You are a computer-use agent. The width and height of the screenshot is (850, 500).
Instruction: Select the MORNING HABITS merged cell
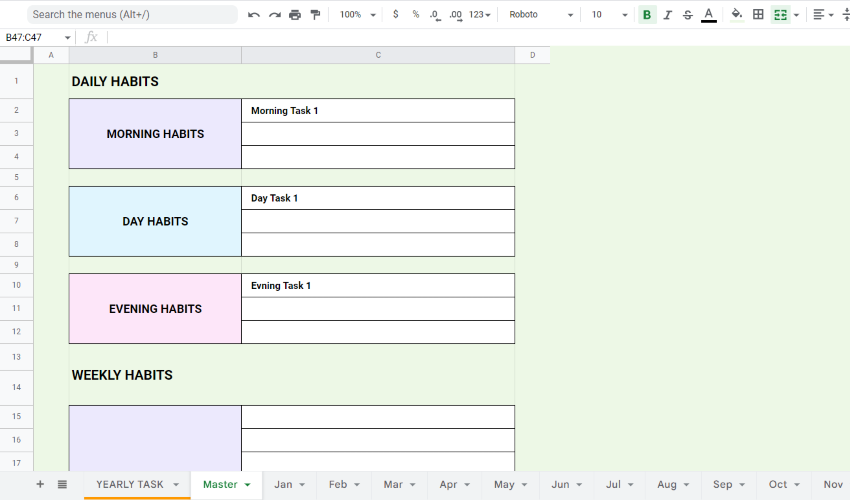click(x=155, y=133)
